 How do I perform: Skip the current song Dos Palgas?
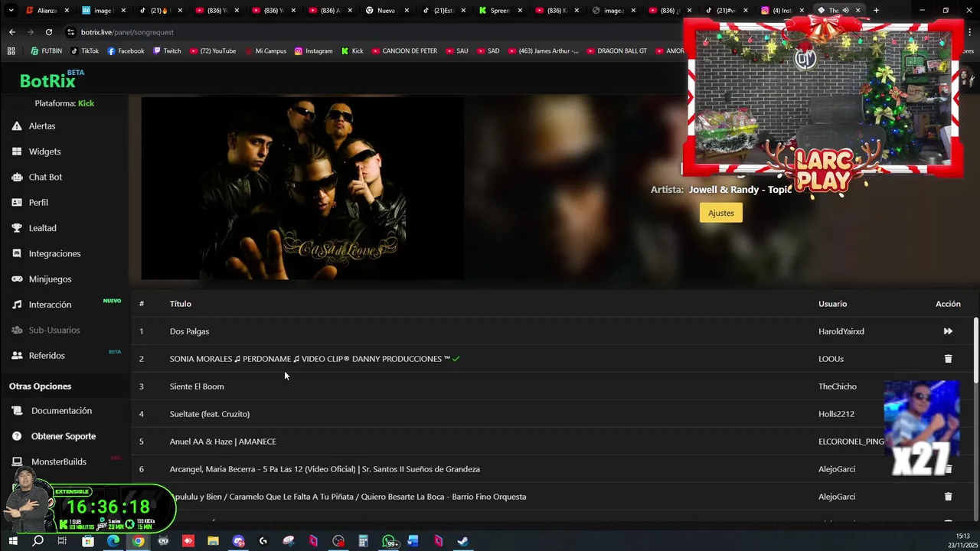point(948,331)
